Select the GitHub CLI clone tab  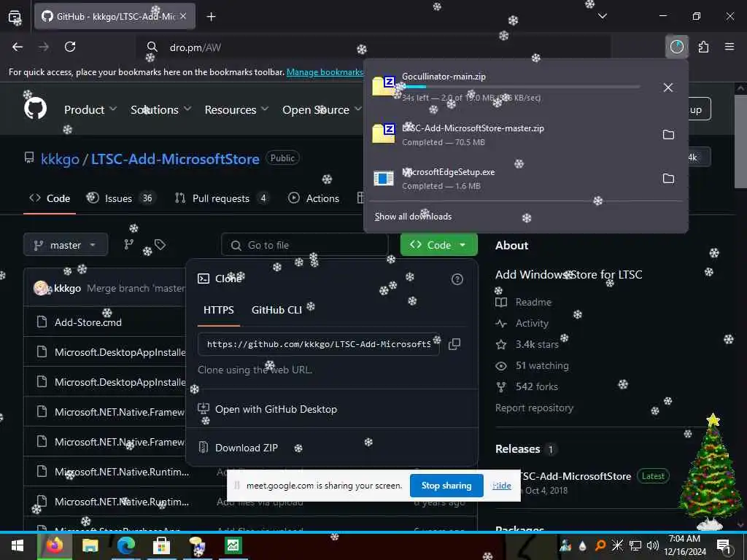(x=276, y=310)
